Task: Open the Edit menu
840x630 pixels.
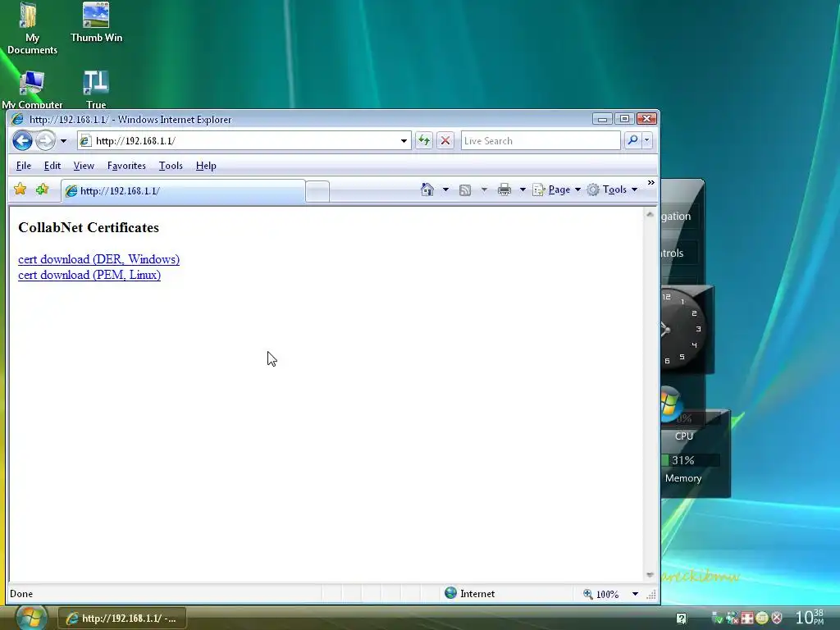Action: point(52,166)
